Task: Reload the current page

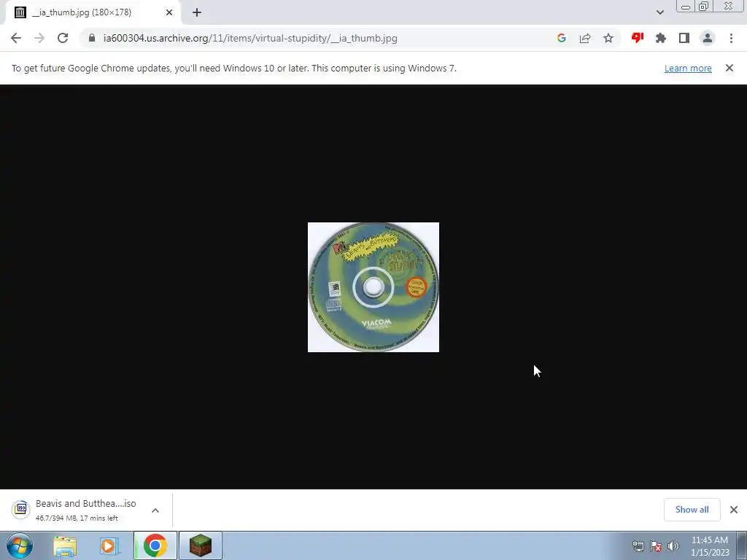Action: tap(63, 38)
